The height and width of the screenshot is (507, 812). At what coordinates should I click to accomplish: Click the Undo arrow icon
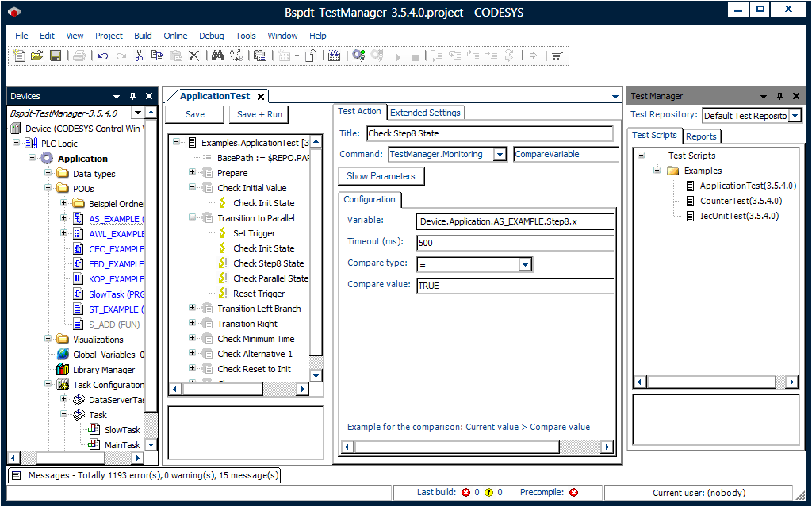(103, 56)
